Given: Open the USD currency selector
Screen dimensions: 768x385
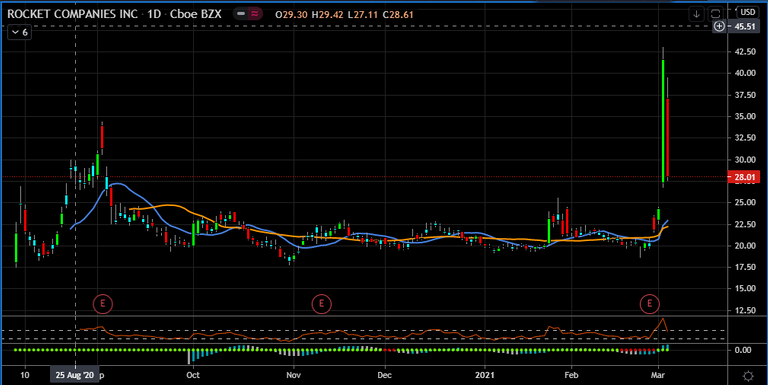Looking at the screenshot, I should [747, 12].
